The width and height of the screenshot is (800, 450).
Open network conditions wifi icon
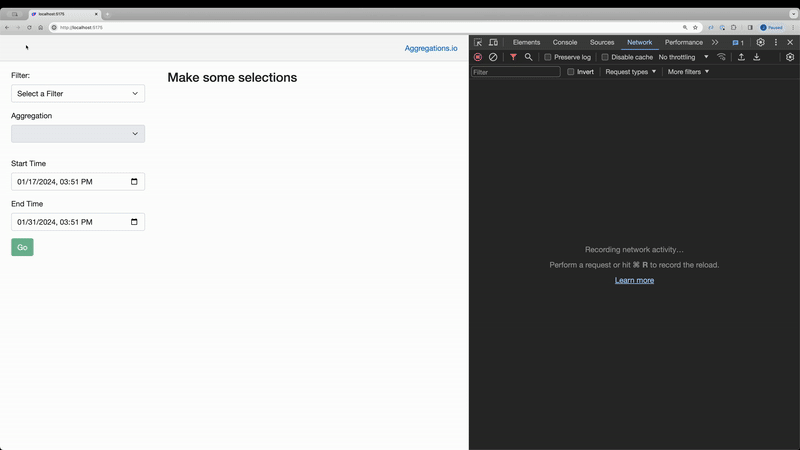point(721,57)
